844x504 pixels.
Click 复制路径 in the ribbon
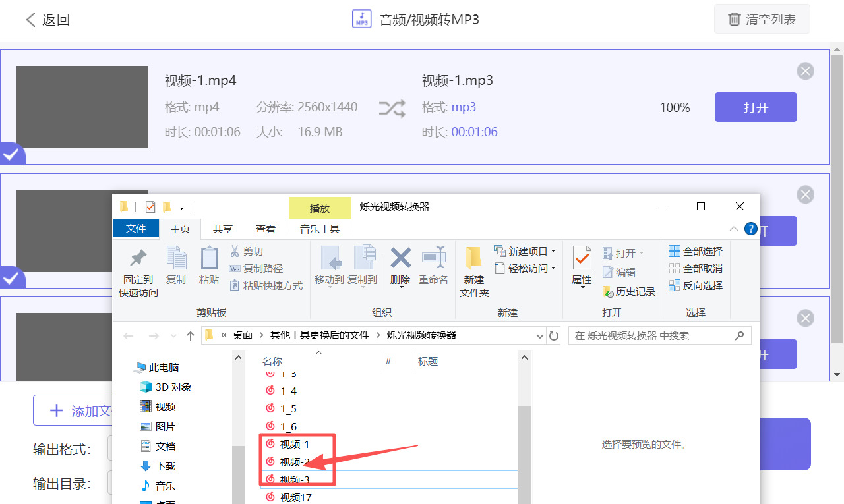(256, 268)
